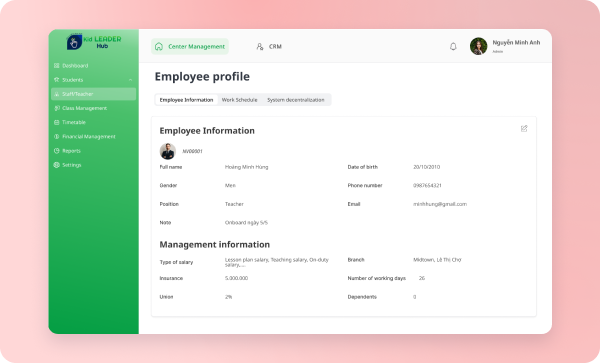Click the Kid Leader Hub logo
Screen dimensions: 600x363
(x=94, y=42)
